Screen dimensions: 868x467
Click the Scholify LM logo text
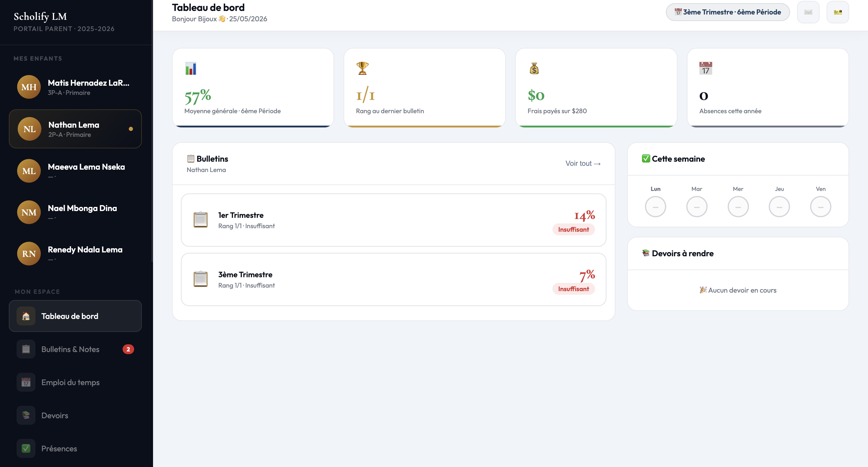40,16
